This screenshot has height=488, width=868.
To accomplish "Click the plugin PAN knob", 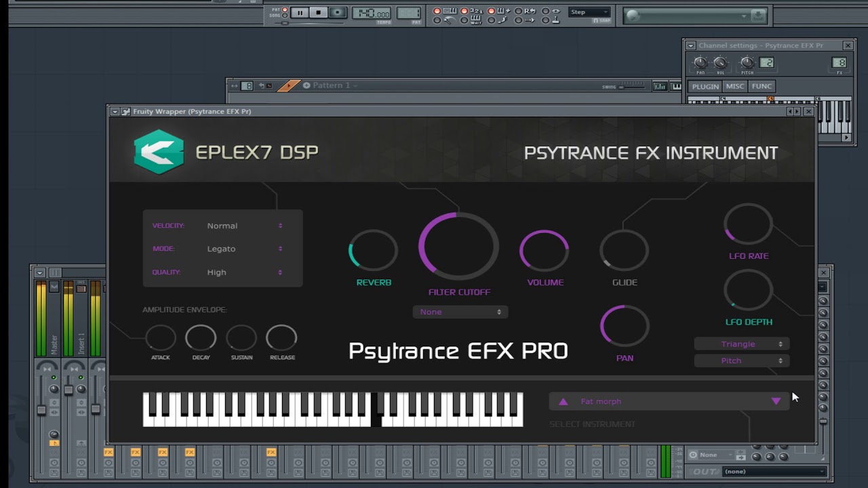I will point(625,327).
